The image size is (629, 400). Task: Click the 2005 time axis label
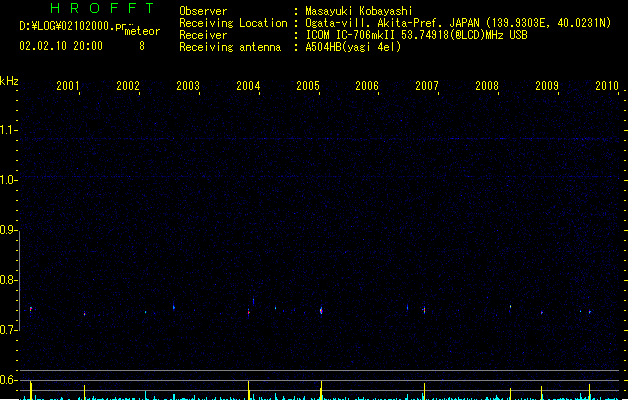click(x=308, y=85)
